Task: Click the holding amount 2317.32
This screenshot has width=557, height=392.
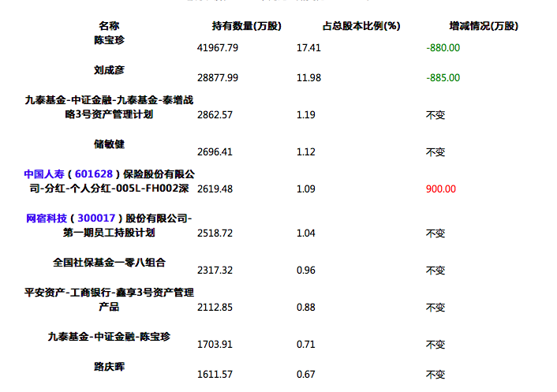Action: 215,271
